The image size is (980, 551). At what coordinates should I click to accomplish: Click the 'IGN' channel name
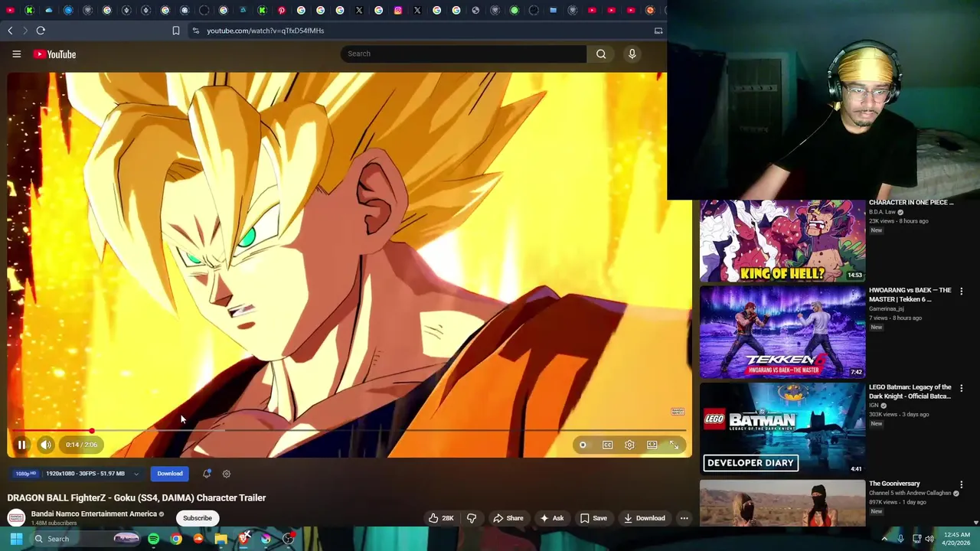coord(873,406)
